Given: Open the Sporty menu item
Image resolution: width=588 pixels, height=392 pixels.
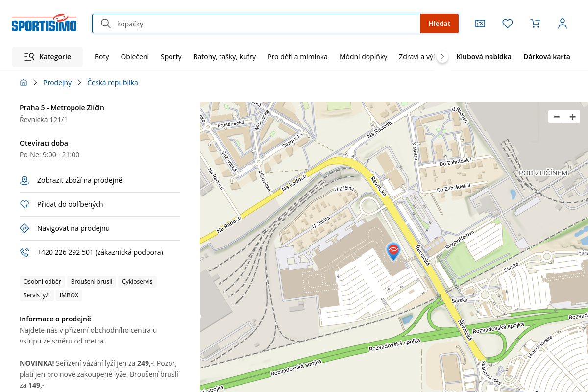Looking at the screenshot, I should 171,57.
